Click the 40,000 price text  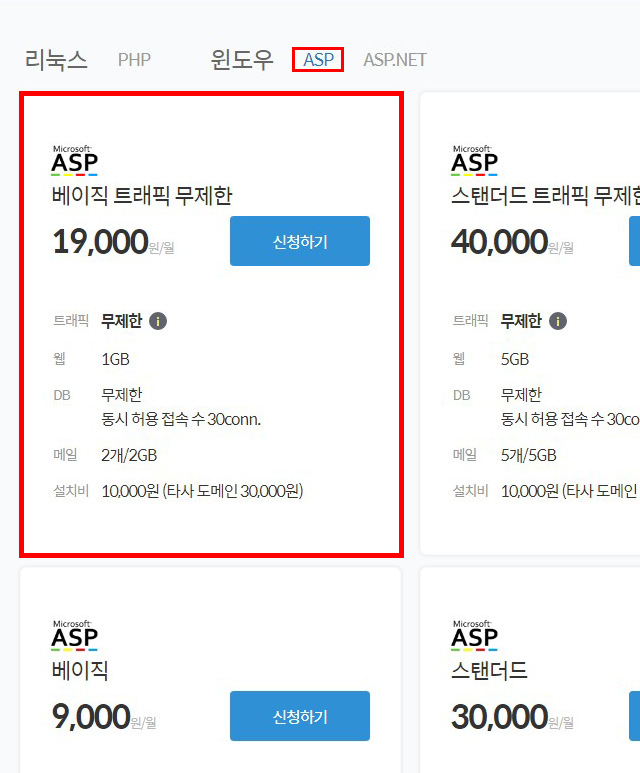click(499, 242)
